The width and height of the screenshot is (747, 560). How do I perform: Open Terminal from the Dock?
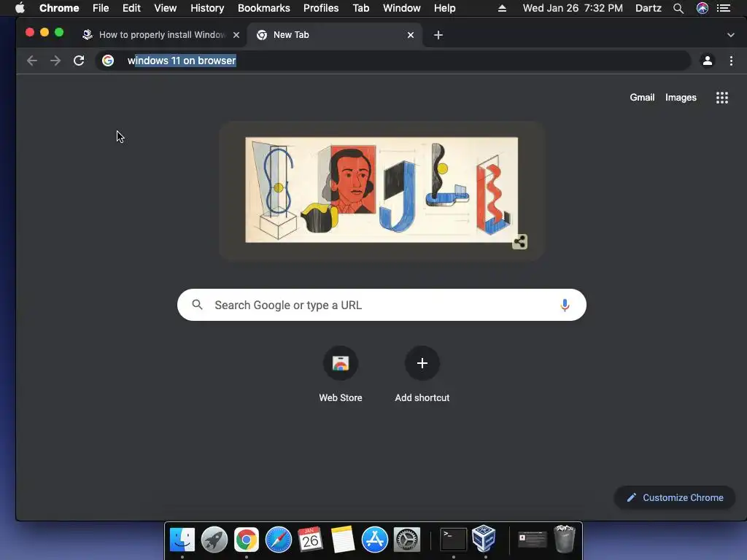pyautogui.click(x=453, y=540)
